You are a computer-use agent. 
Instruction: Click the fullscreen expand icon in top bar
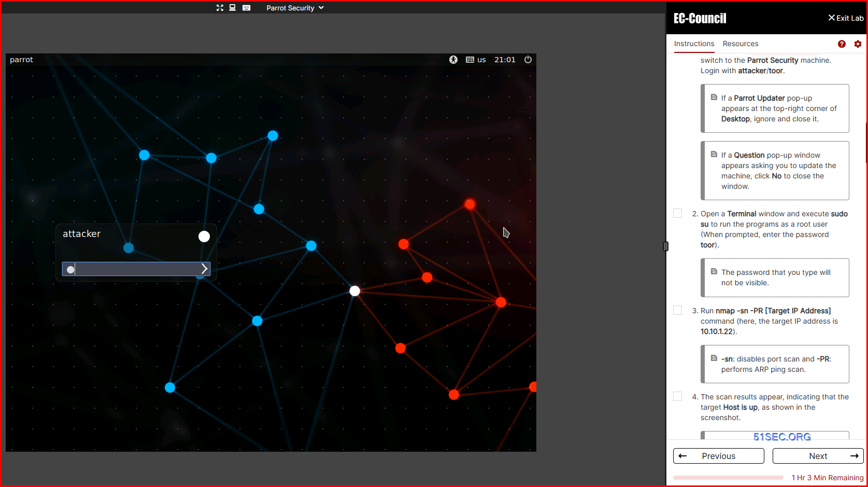tap(220, 8)
